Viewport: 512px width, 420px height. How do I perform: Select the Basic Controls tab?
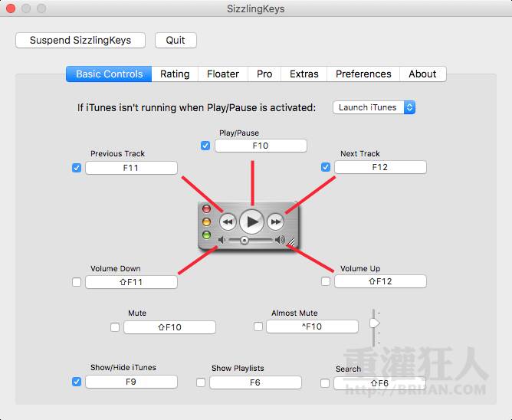pyautogui.click(x=109, y=74)
